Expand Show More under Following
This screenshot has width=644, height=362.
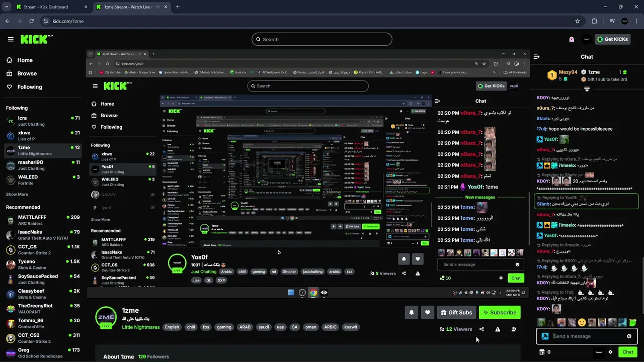click(17, 195)
